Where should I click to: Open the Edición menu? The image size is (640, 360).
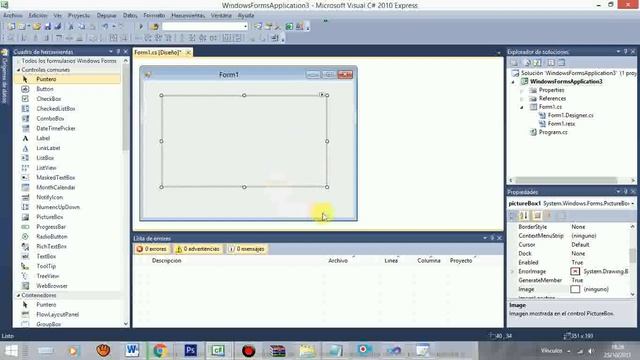pyautogui.click(x=38, y=16)
